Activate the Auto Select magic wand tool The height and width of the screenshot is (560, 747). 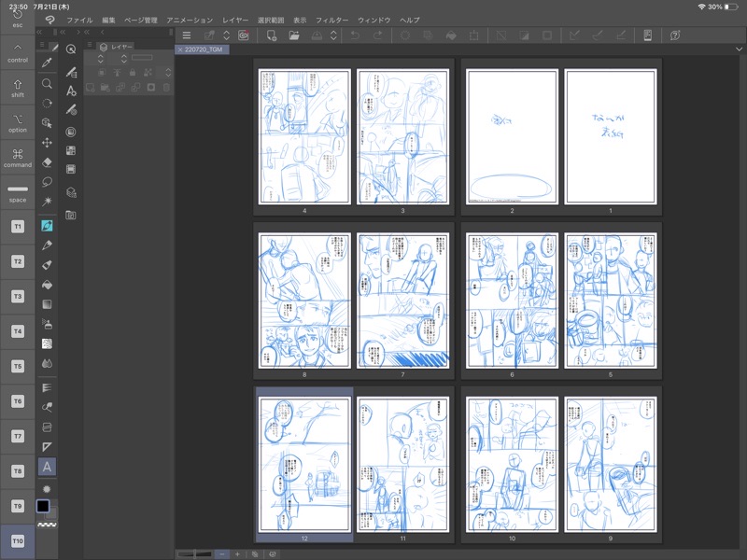pos(47,201)
